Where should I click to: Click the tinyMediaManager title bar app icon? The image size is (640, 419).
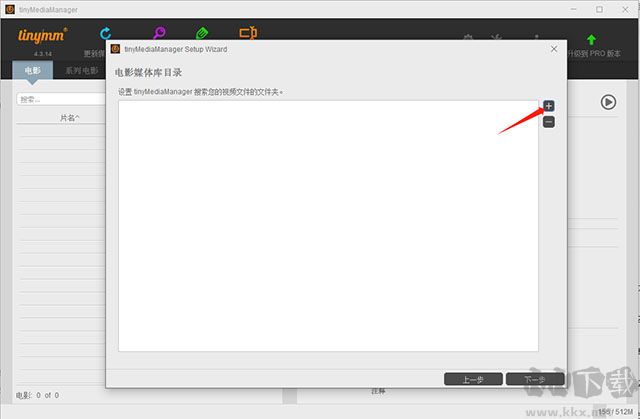click(x=10, y=9)
